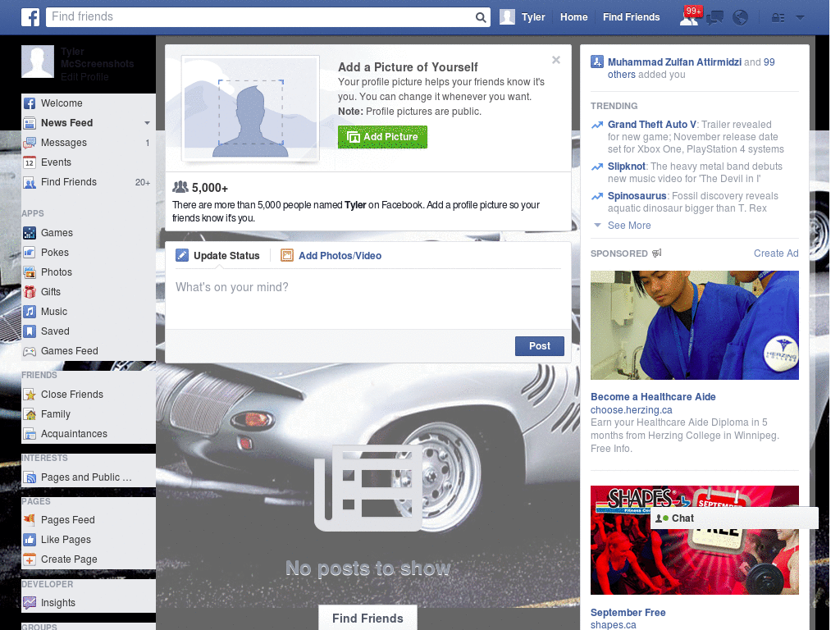Click the Gifts icon in sidebar
The height and width of the screenshot is (630, 840).
pyautogui.click(x=30, y=292)
